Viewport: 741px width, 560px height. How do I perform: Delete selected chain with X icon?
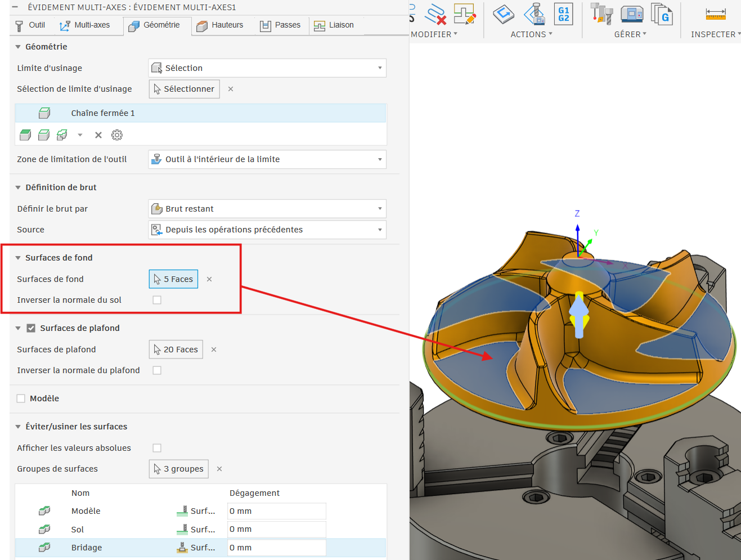[x=98, y=135]
